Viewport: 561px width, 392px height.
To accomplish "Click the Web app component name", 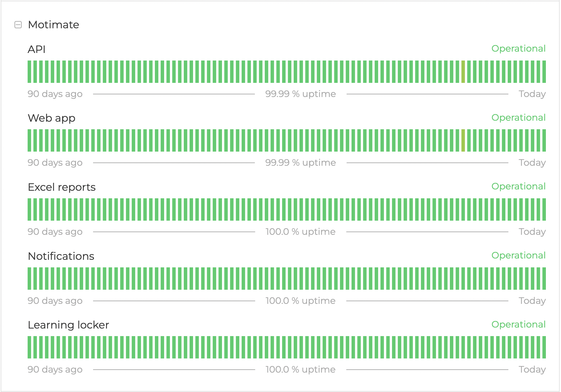I will click(52, 118).
